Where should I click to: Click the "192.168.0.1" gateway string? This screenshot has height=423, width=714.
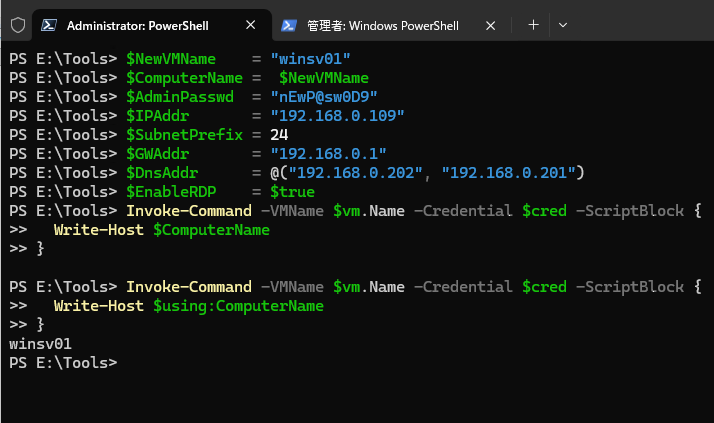(328, 154)
